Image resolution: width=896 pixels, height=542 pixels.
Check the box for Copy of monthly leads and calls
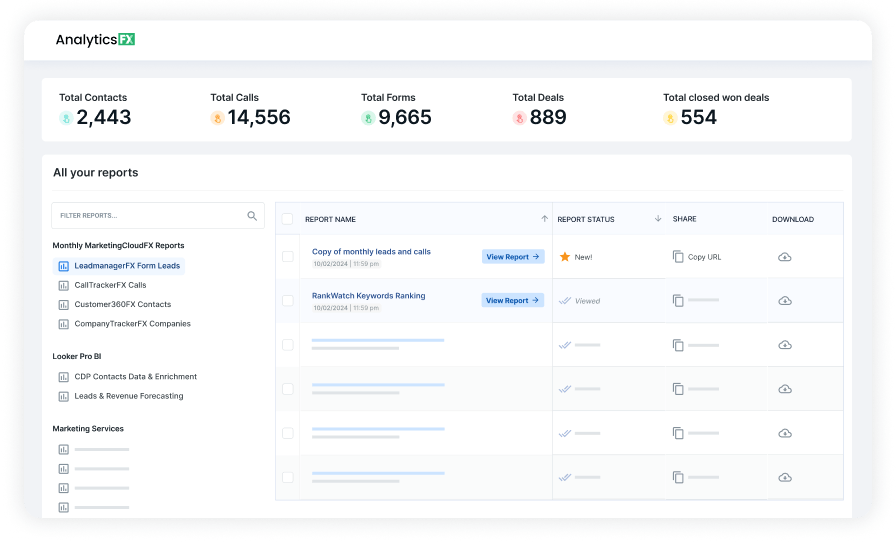click(287, 257)
